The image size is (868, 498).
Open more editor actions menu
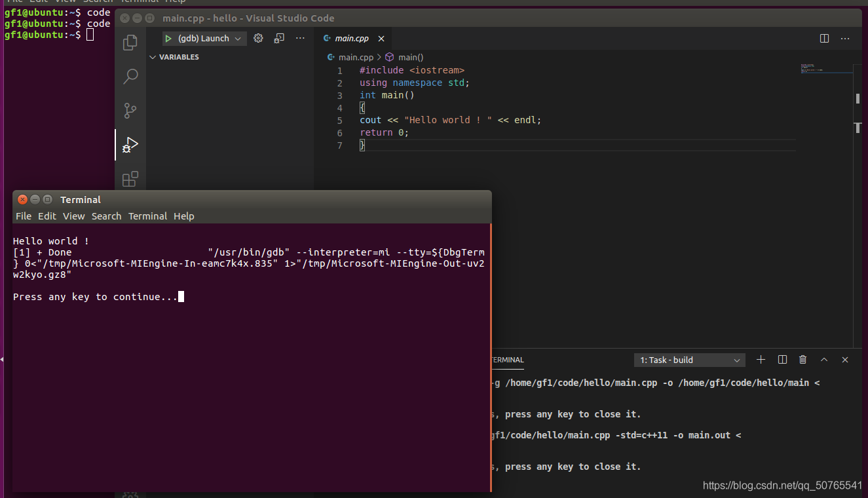846,38
